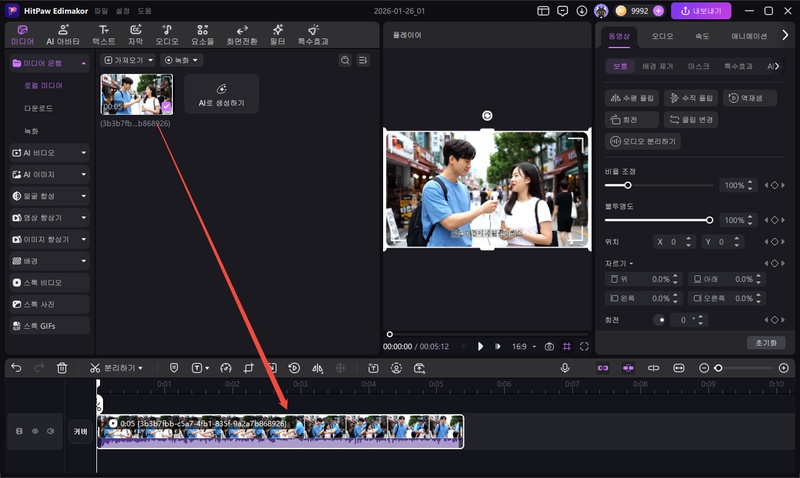Click the 역재생 reverse button
800x478 pixels.
(750, 98)
